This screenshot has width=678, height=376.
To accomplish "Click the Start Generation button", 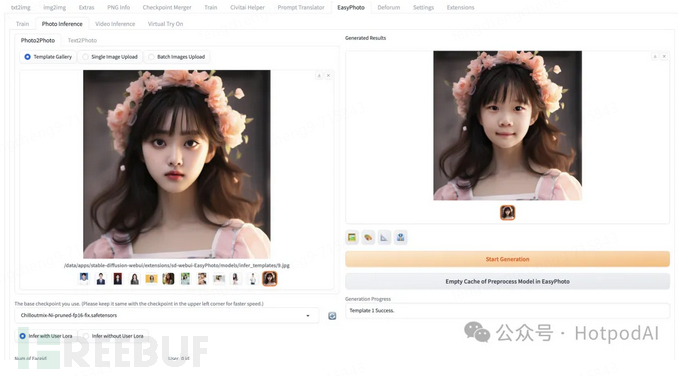I will coord(507,259).
